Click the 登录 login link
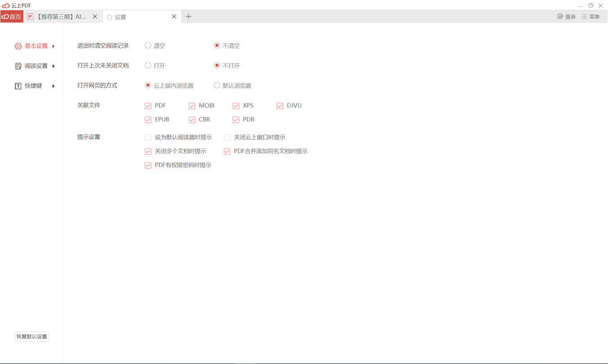This screenshot has width=608, height=364. coord(570,16)
